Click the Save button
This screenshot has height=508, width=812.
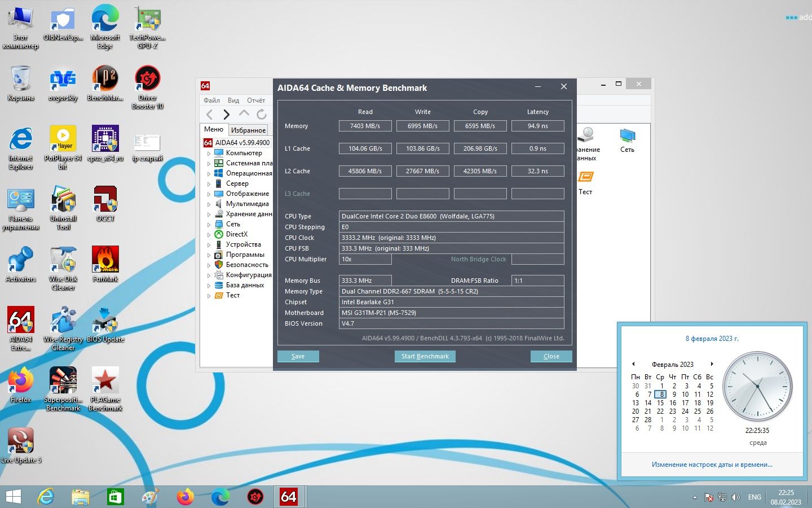[298, 356]
